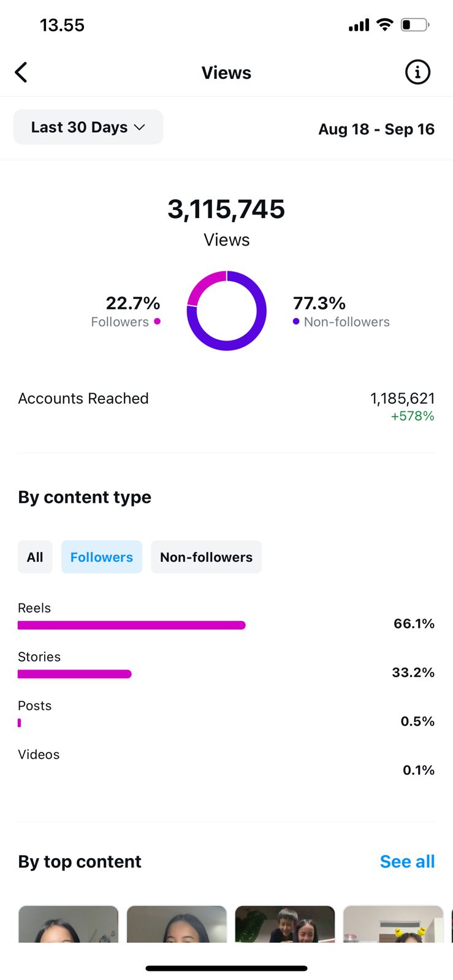Tap the Reels percentage bar
453x980 pixels.
(132, 625)
